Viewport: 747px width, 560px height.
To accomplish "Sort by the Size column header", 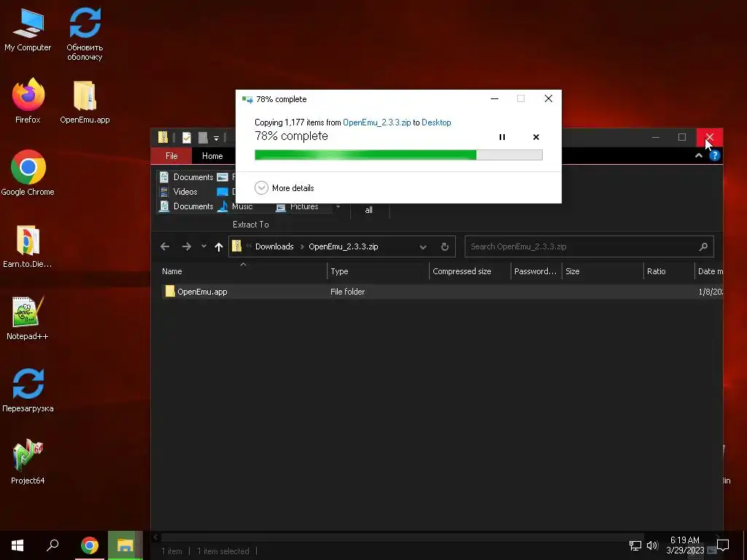I will [x=602, y=271].
